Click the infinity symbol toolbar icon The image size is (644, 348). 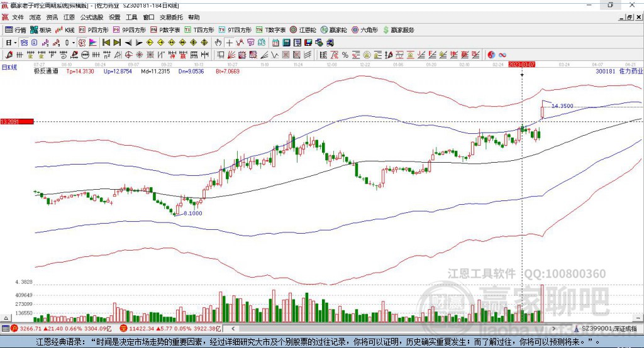(x=502, y=55)
